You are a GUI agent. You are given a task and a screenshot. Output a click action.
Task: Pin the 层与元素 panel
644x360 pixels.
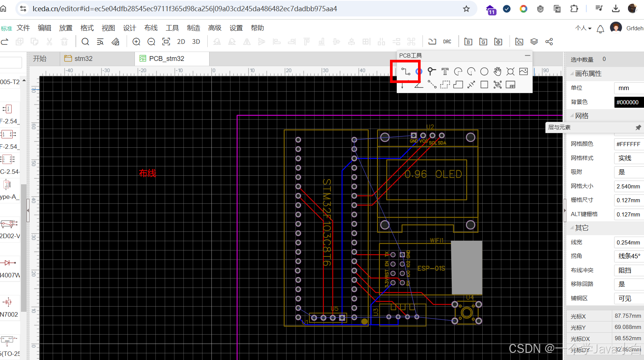(638, 127)
